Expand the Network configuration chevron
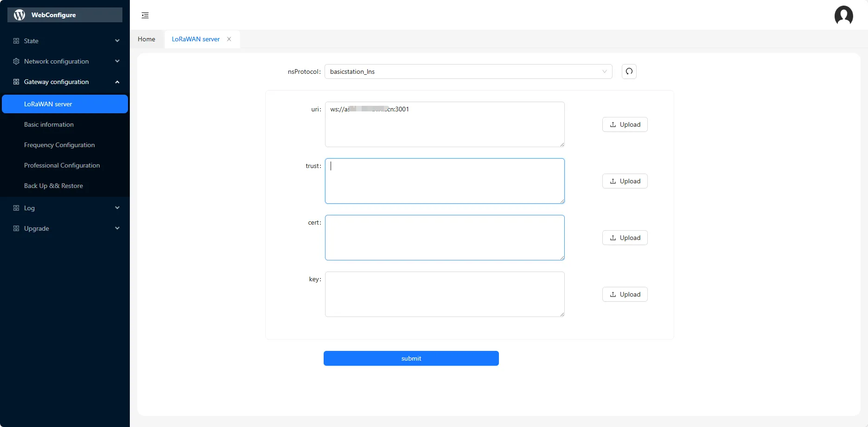Viewport: 868px width, 427px height. 117,61
